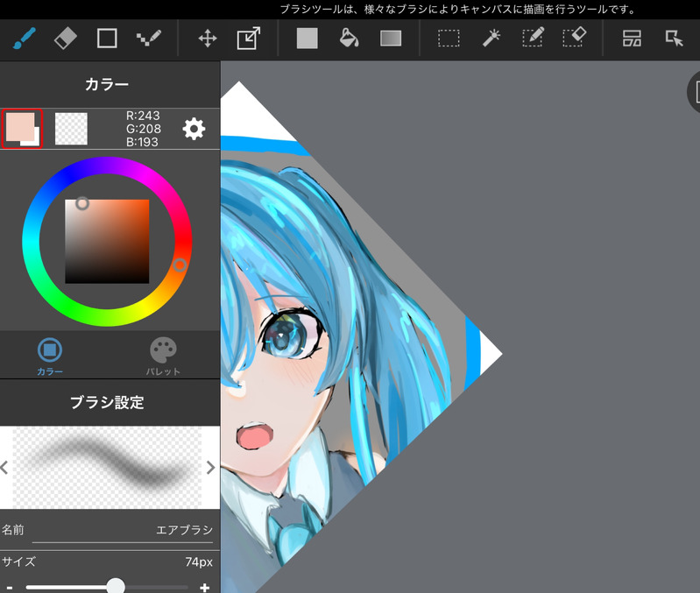Select the foreground color swatch
The height and width of the screenshot is (593, 700).
point(22,129)
